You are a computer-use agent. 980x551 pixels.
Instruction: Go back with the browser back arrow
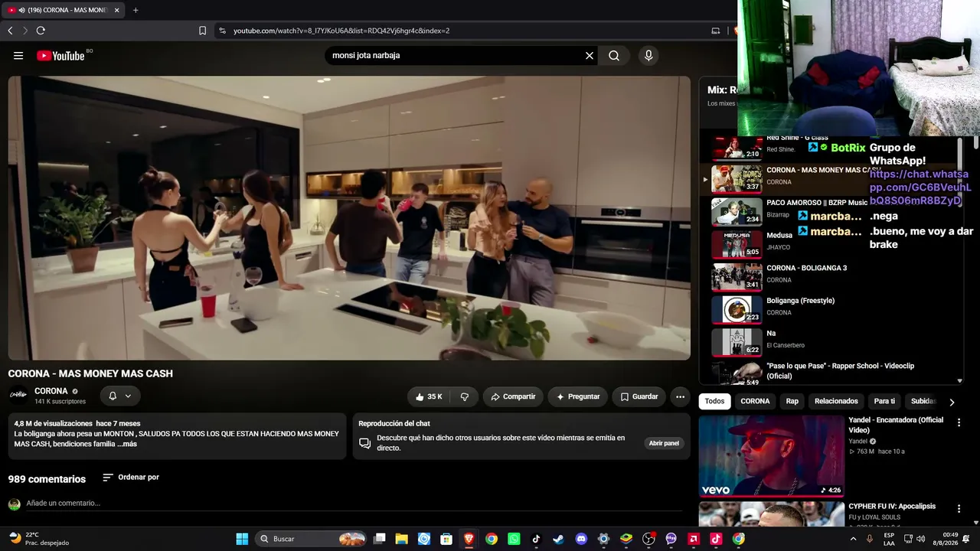point(10,31)
